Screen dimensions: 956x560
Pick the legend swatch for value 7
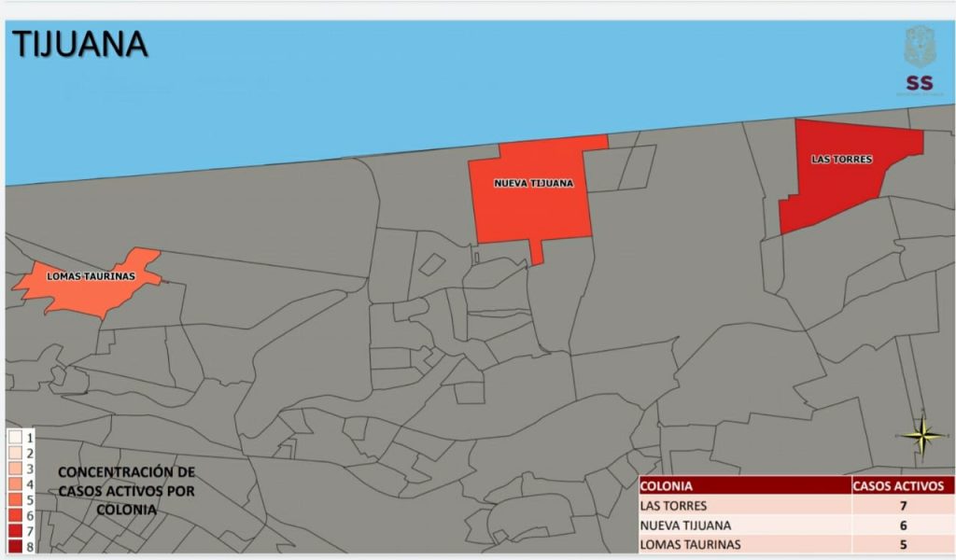click(15, 531)
